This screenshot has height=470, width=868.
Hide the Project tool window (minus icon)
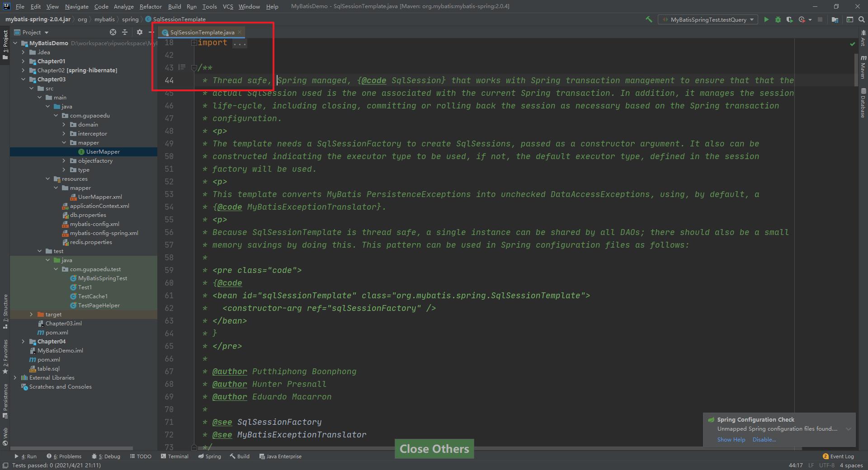pyautogui.click(x=151, y=32)
